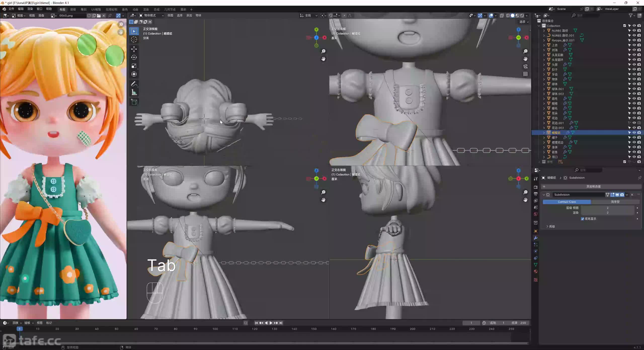
Task: Toggle 优化显示 checkbox in Subdivision modifier
Action: point(582,219)
